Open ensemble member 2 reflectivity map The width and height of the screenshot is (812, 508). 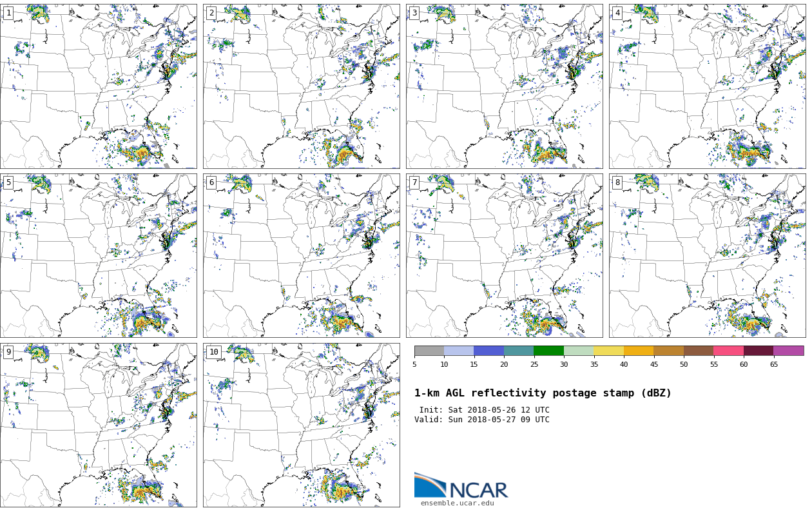302,86
